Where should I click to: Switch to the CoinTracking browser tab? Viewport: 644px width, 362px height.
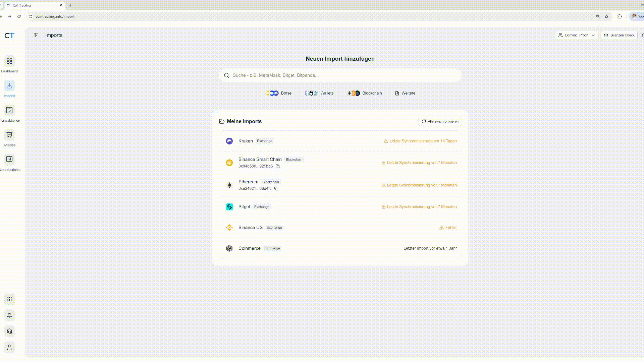[x=35, y=5]
